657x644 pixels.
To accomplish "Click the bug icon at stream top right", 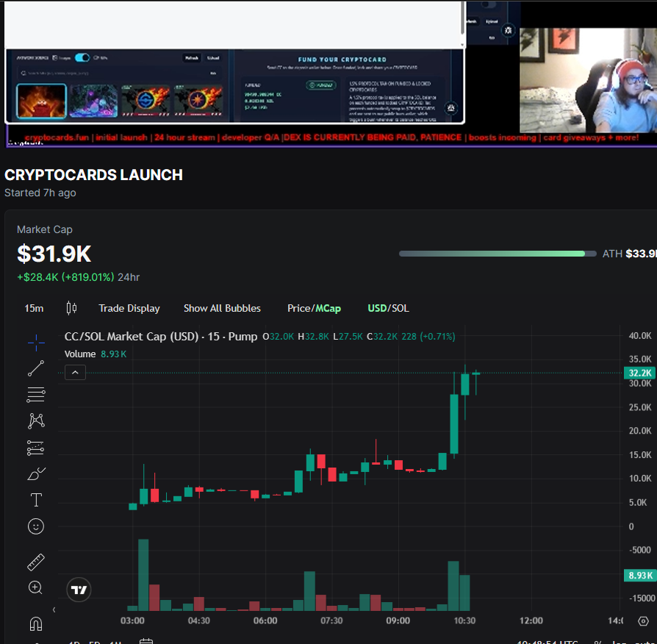I will tap(509, 30).
